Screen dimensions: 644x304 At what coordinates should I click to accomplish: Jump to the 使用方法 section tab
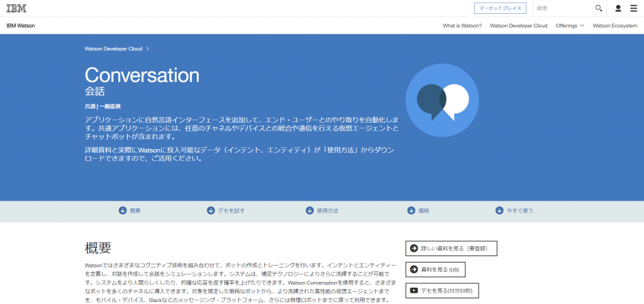pos(322,211)
